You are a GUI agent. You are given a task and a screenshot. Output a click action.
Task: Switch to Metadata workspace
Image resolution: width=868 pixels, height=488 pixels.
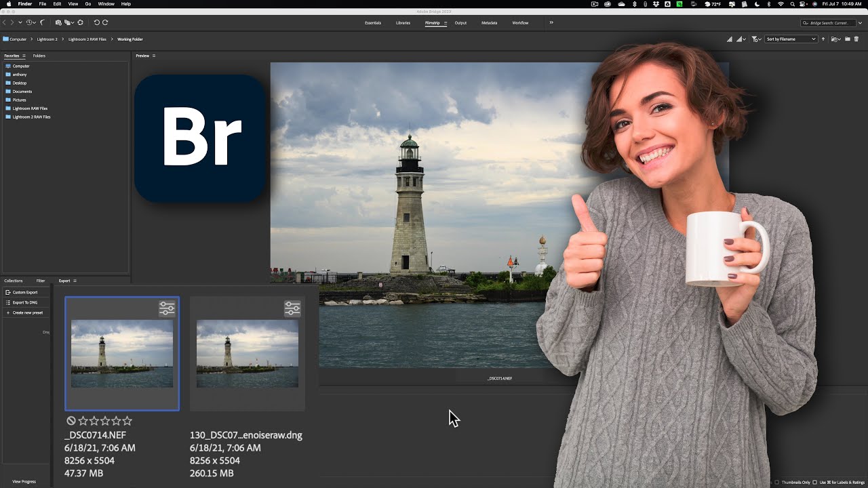click(x=489, y=23)
